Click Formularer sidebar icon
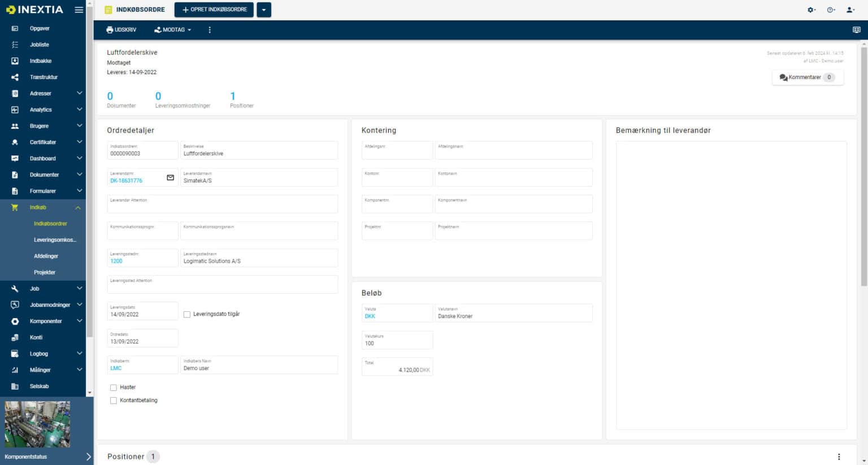868x465 pixels. click(x=15, y=191)
